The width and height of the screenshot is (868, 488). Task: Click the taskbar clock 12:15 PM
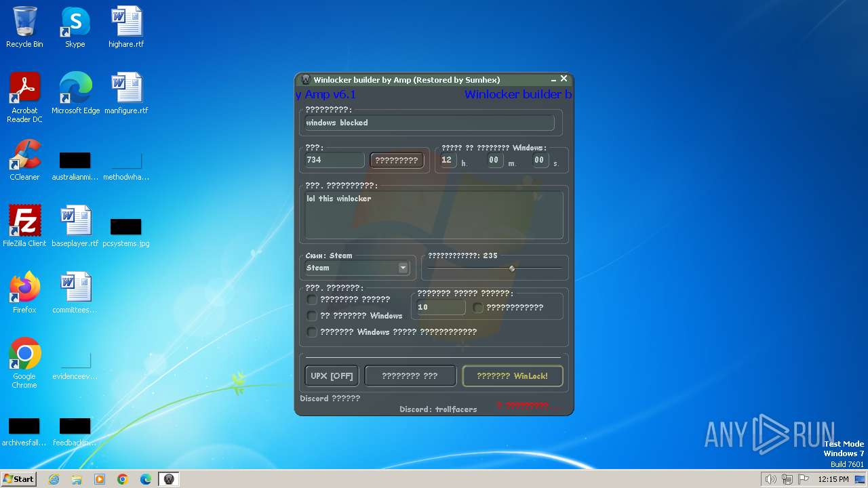pos(833,479)
